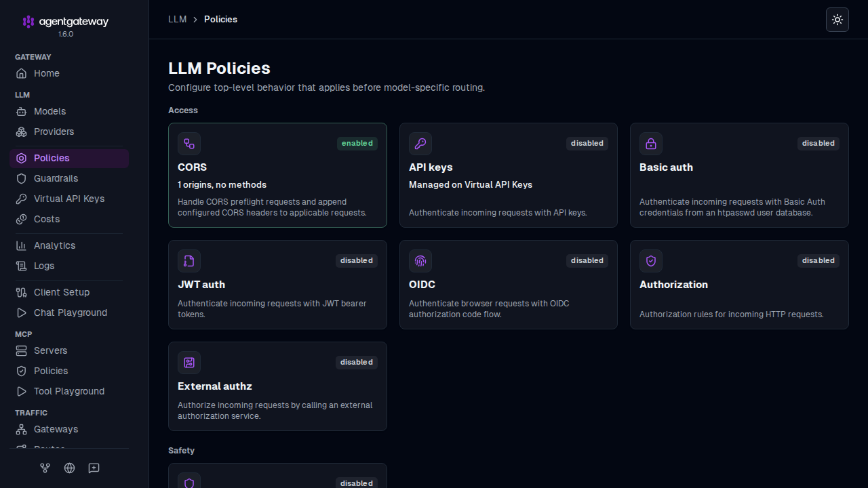Open Analytics page
This screenshot has width=868, height=488.
69,245
